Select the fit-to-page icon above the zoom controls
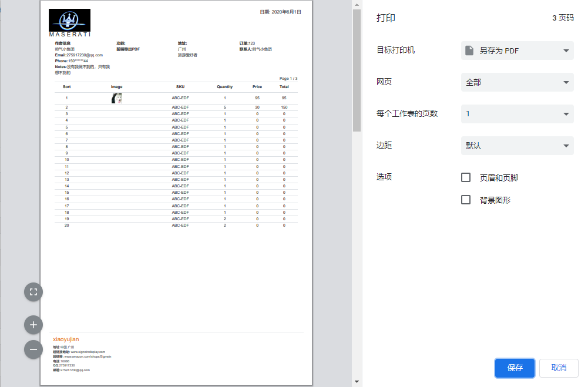This screenshot has height=387, width=588. pos(33,292)
